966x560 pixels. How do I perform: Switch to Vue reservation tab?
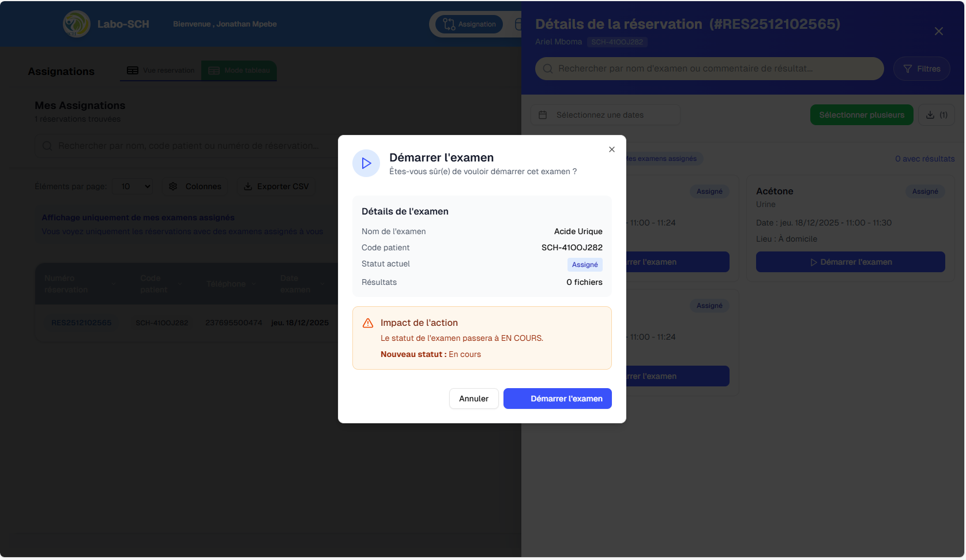[161, 70]
